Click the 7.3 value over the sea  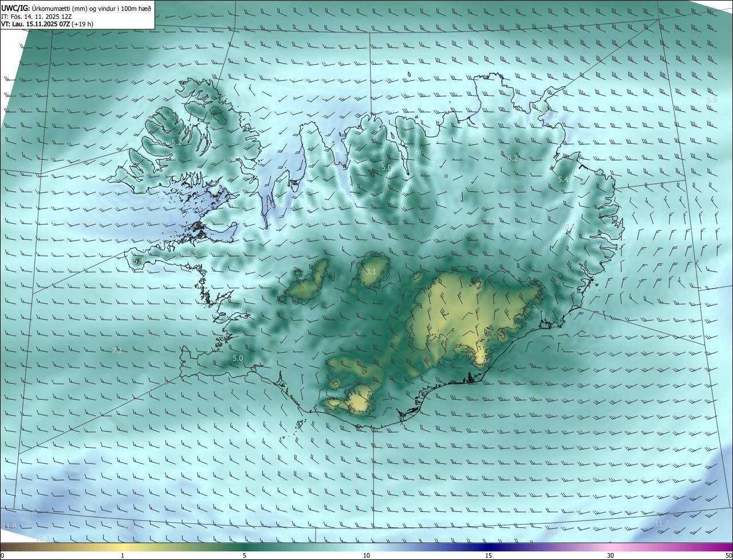tap(117, 350)
